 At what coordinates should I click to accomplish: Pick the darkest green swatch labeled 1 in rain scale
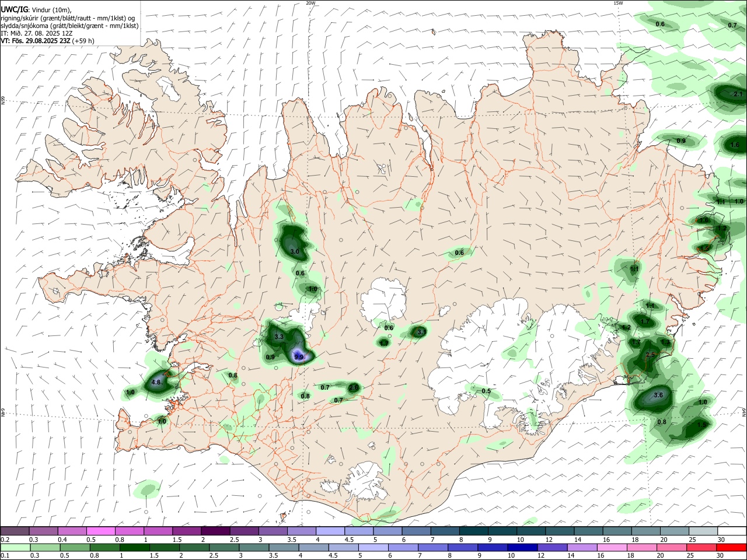(135, 548)
